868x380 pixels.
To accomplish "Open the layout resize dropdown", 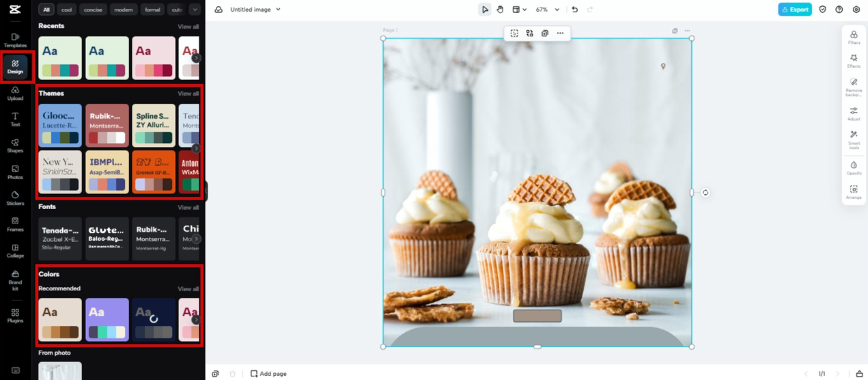I will pos(519,10).
